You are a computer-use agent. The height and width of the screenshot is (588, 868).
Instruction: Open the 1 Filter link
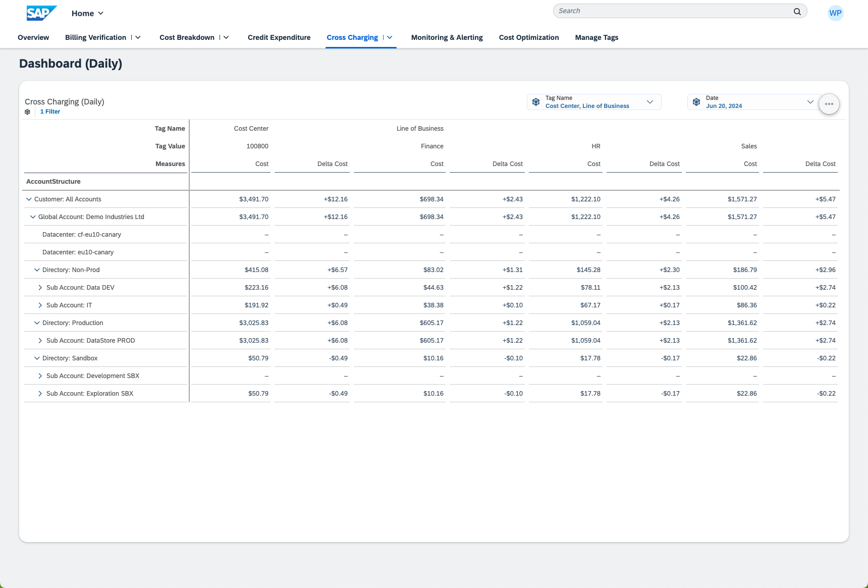pos(50,112)
